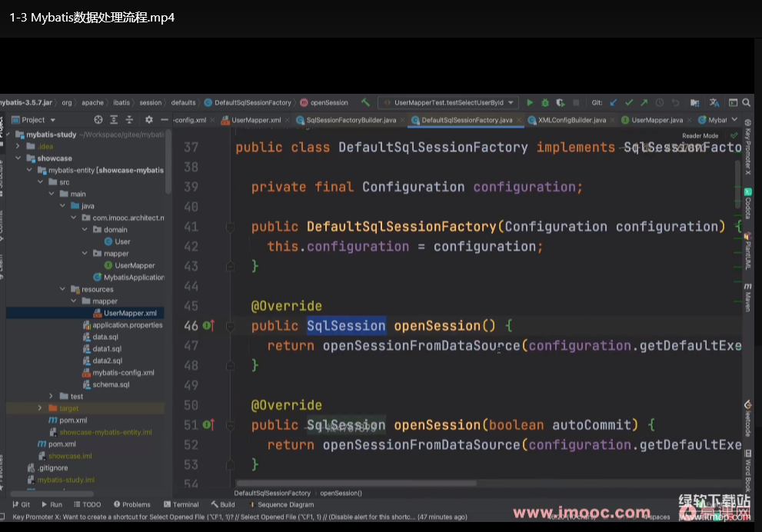
Task: Toggle fold marker at line 41
Action: (229, 227)
